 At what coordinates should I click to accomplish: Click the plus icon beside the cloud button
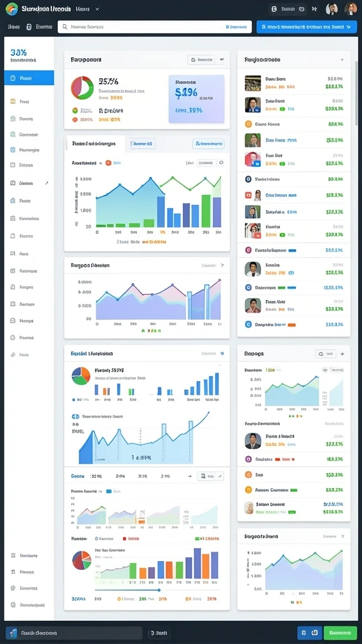[x=343, y=353]
